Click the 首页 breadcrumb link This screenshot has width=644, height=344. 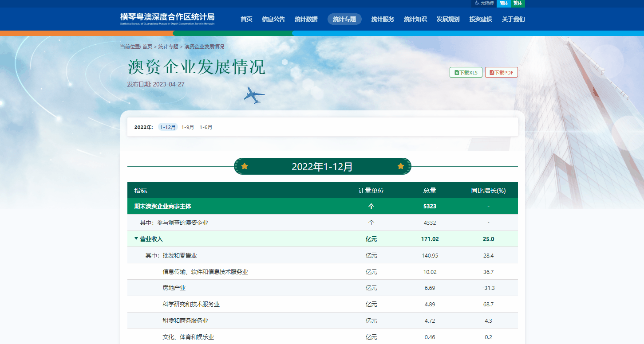[x=147, y=47]
